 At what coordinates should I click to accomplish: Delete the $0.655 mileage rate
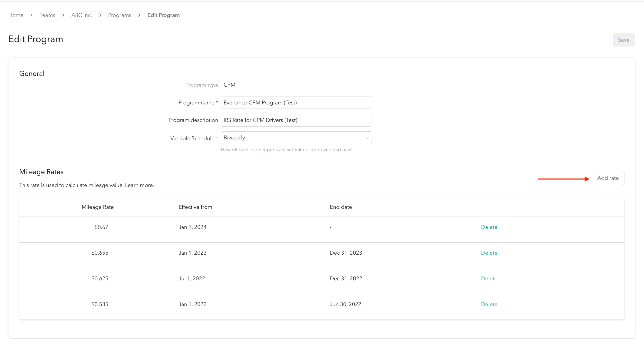[x=489, y=253]
